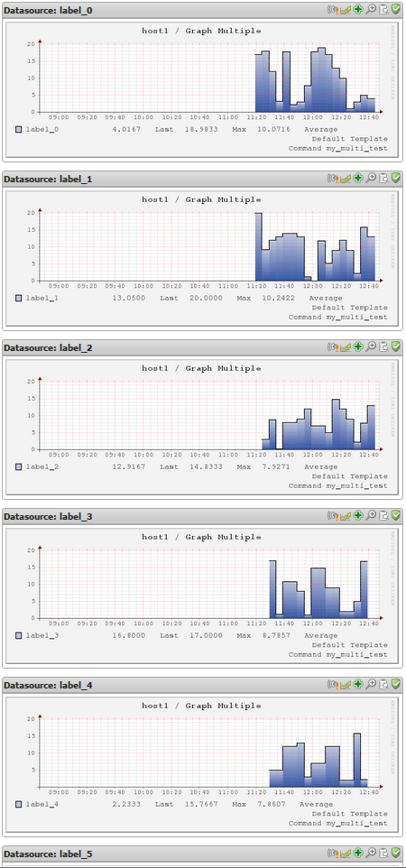Open the statistics chart icon for label_0
Screen dimensions: 406x868
pyautogui.click(x=346, y=9)
